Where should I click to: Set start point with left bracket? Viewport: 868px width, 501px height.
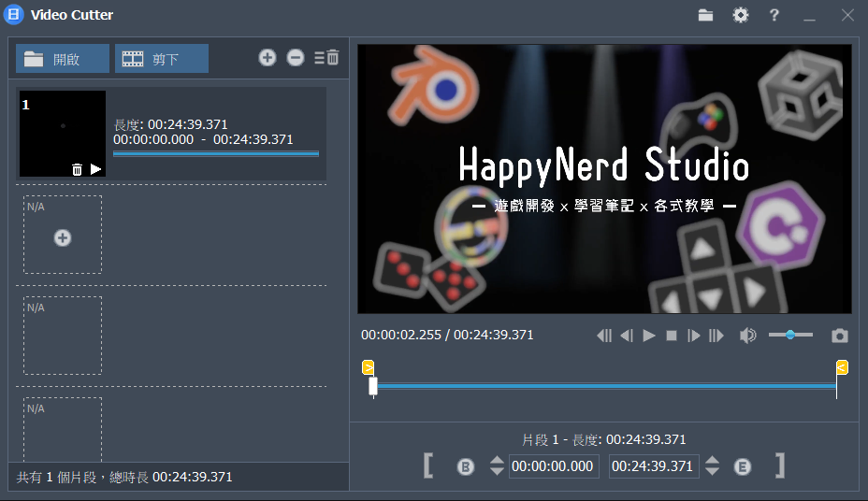click(427, 465)
